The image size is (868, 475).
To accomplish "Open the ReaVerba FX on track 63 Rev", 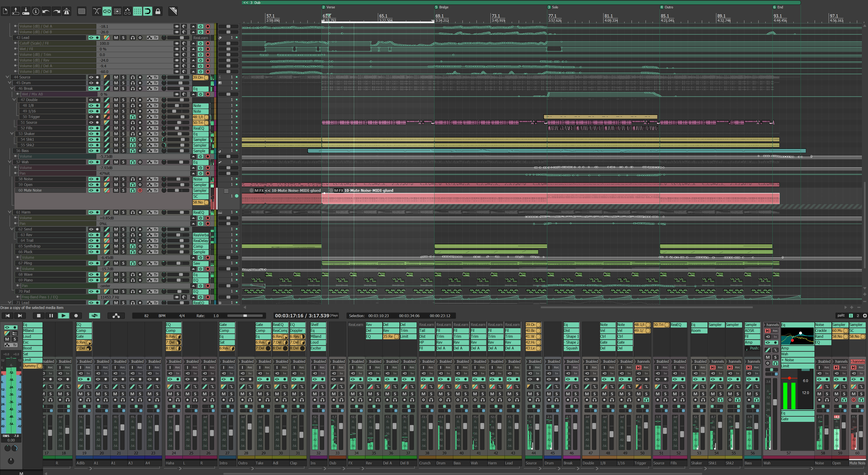I will pos(200,235).
